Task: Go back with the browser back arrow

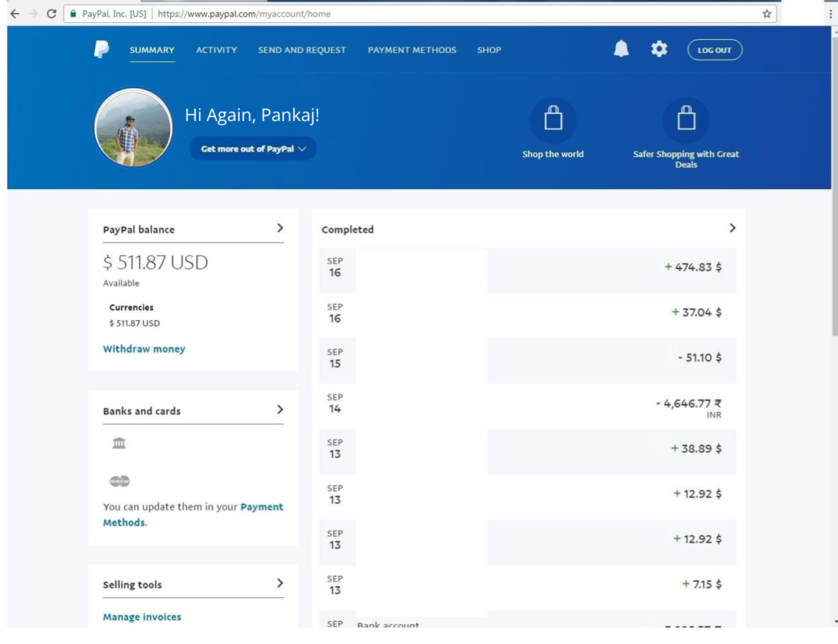Action: (x=15, y=14)
